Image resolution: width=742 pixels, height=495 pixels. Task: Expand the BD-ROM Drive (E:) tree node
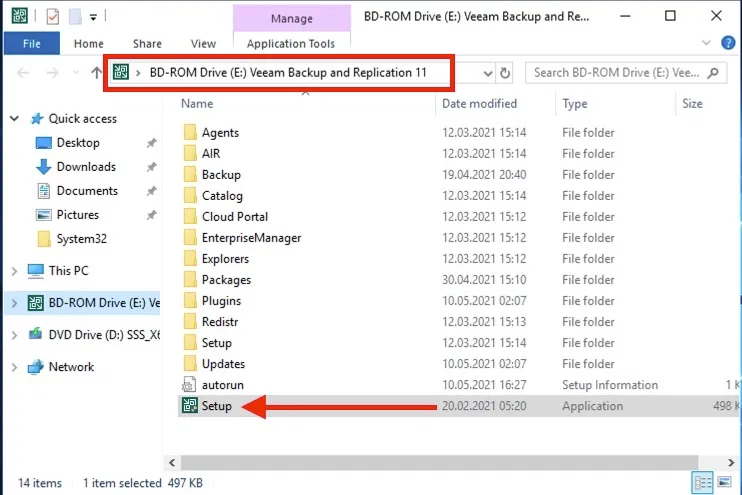pyautogui.click(x=15, y=303)
